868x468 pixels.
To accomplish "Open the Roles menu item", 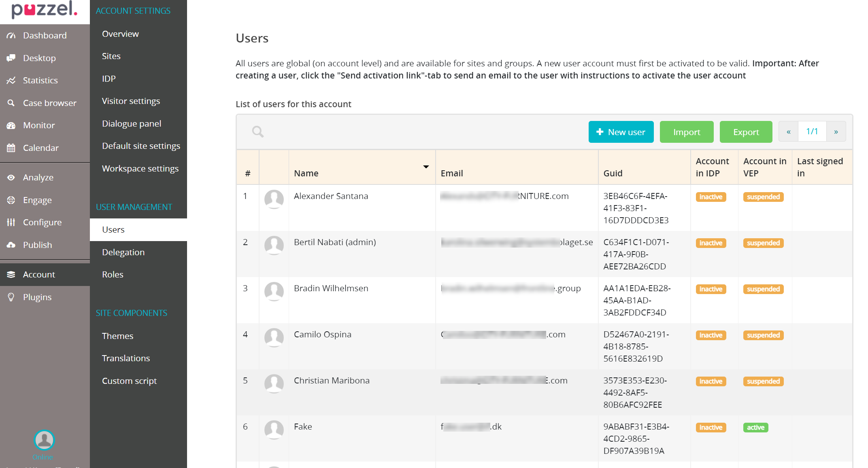I will [113, 275].
